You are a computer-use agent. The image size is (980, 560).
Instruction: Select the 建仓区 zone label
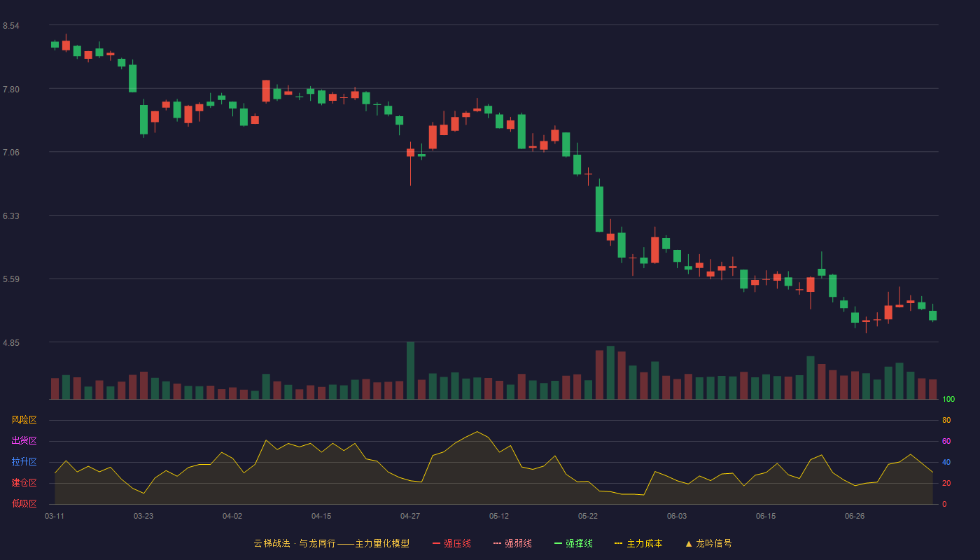[24, 483]
